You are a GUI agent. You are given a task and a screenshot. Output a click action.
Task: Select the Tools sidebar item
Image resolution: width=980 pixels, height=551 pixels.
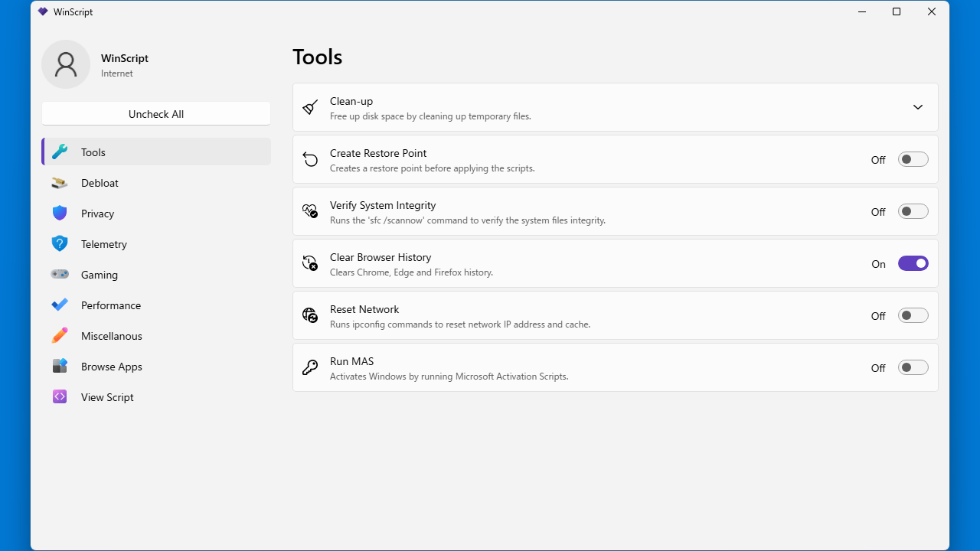156,152
